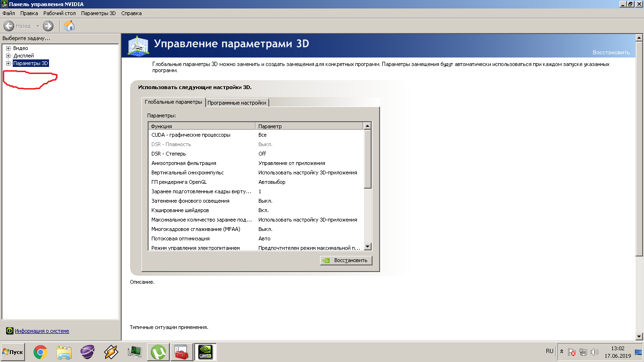Click the Восстановить button below the list
644x362 pixels.
[346, 260]
